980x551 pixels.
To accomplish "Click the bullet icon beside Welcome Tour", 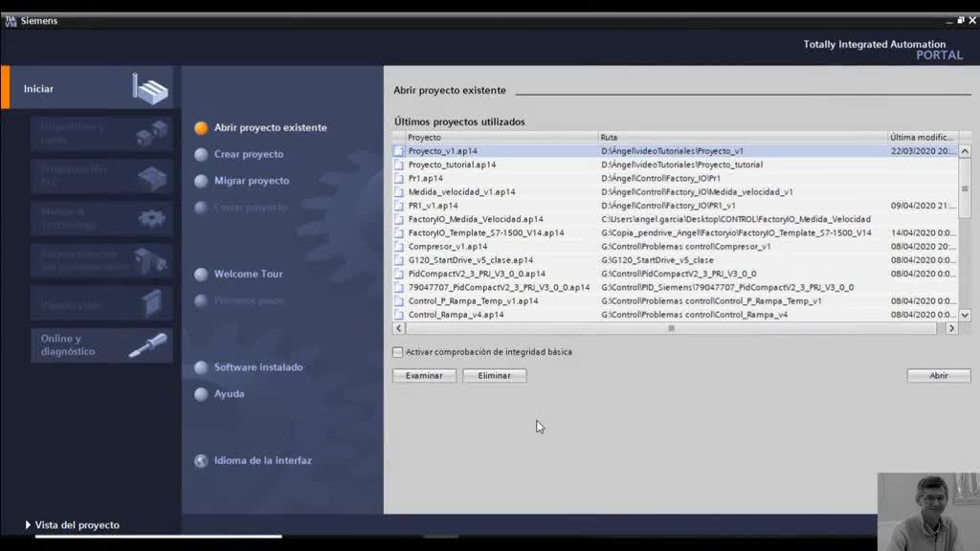I will click(x=201, y=275).
